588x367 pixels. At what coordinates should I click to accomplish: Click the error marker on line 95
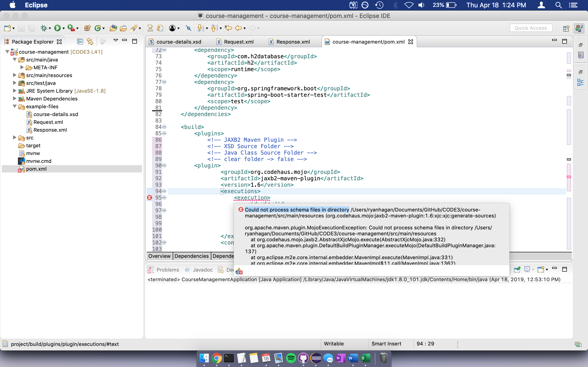150,197
